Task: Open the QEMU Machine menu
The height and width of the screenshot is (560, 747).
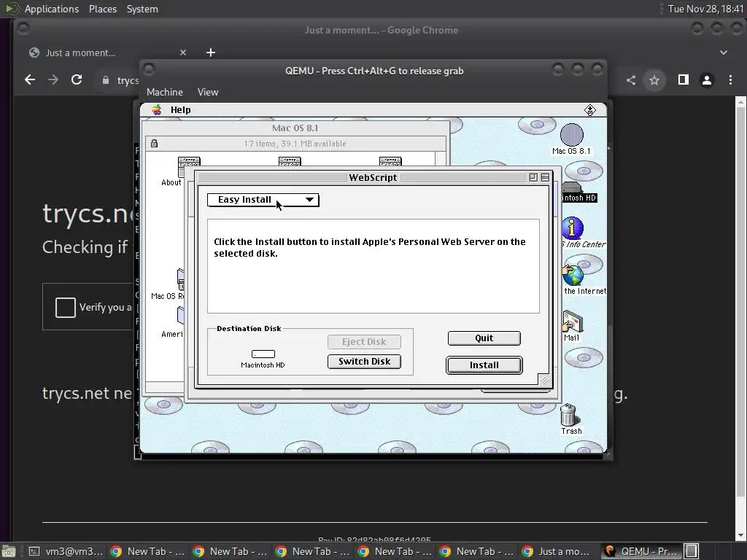Action: coord(165,93)
